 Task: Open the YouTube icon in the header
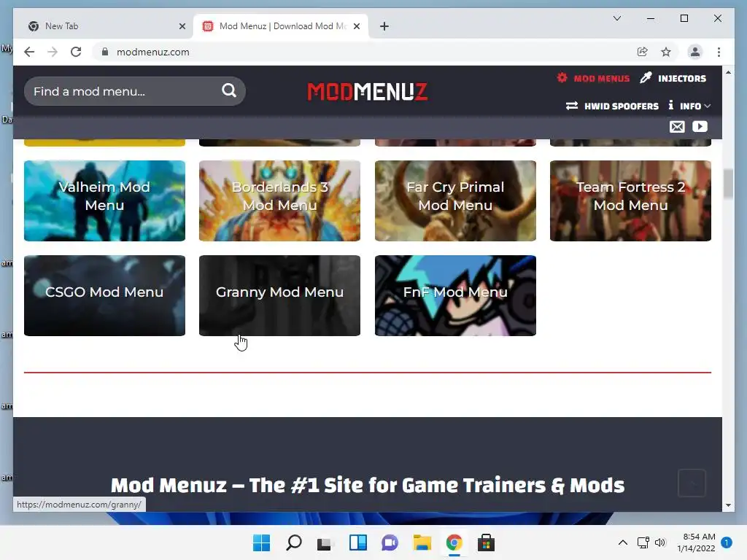(700, 127)
